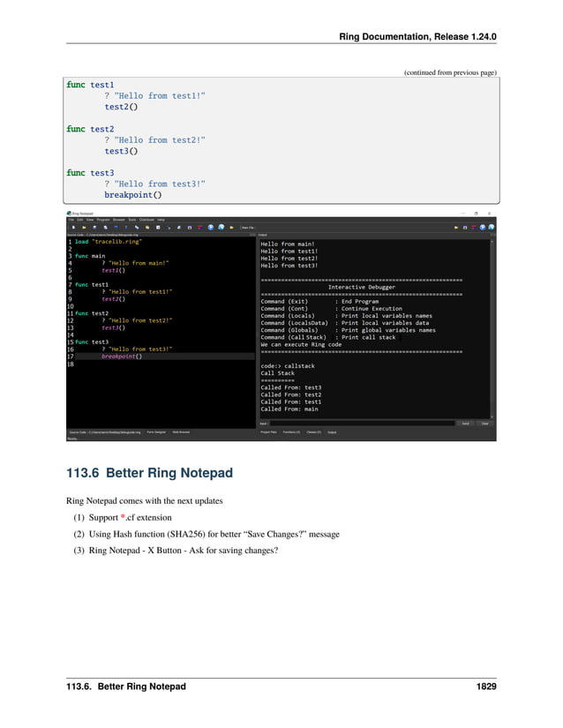Open the Edit menu
Screen dimensions: 563x728
79,220
